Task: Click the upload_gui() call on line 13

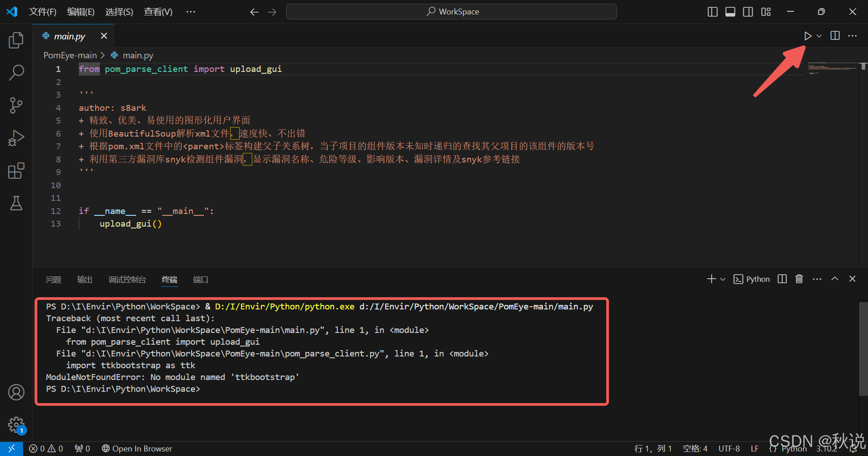Action: [131, 224]
